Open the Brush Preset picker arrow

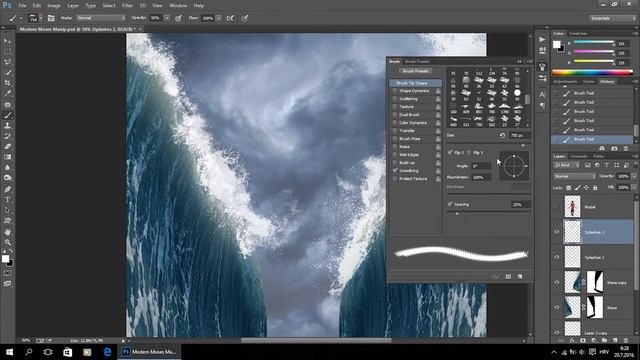click(x=40, y=18)
